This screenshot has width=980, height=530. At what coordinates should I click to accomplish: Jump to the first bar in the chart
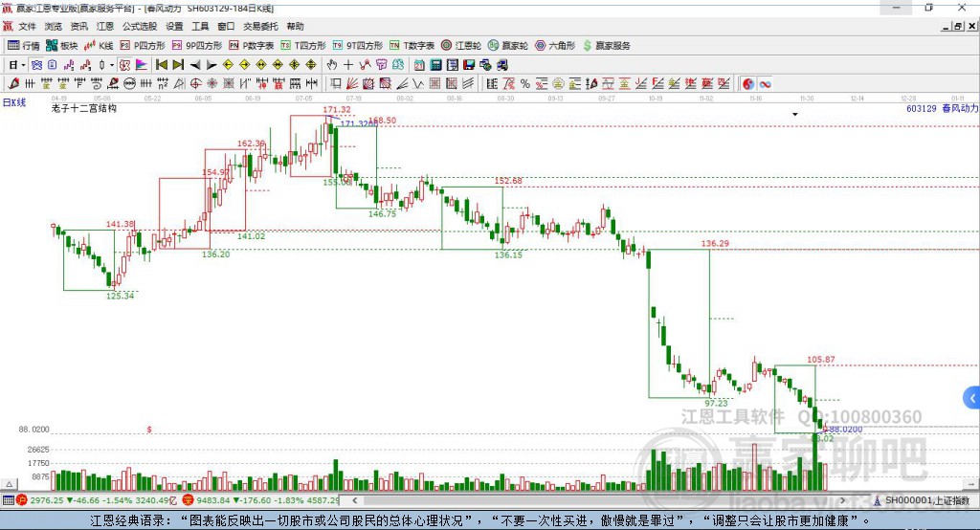pyautogui.click(x=161, y=65)
